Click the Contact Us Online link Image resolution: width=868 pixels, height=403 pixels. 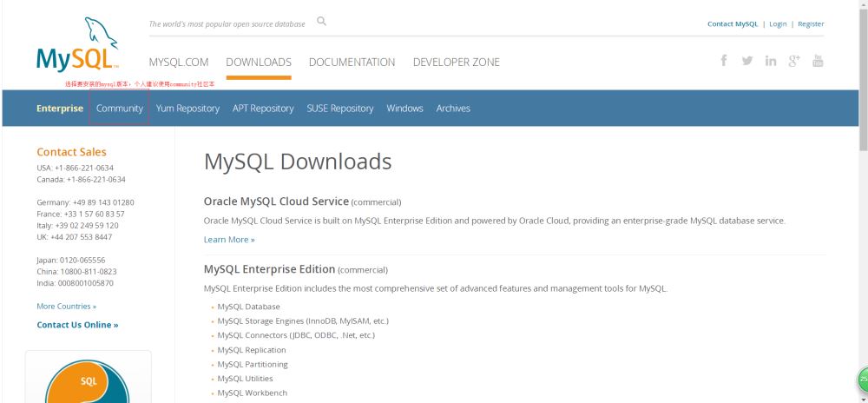coord(77,325)
